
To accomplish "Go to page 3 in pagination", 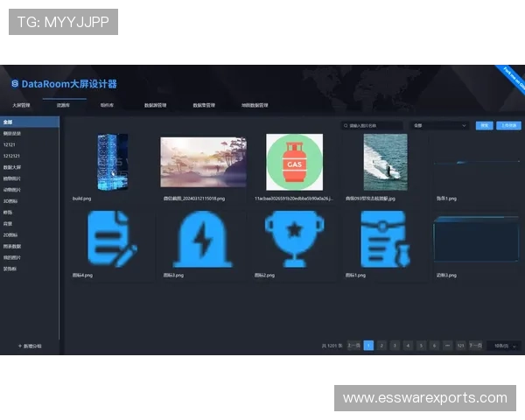I will coord(395,346).
